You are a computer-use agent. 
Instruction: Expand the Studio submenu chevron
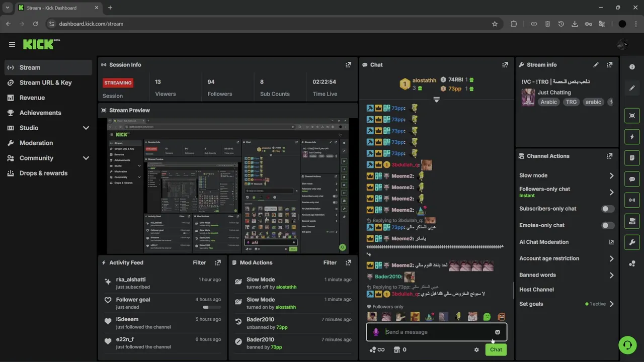(x=86, y=128)
